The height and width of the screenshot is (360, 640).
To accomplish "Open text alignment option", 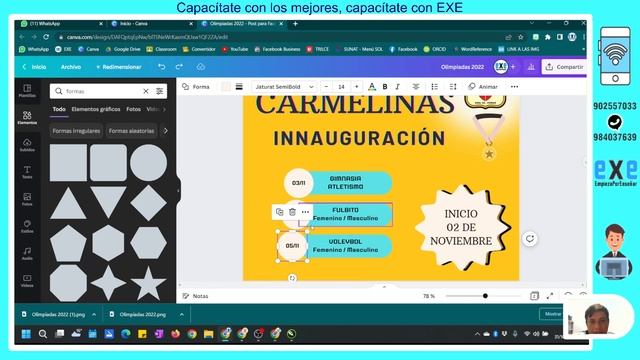I will pos(416,87).
